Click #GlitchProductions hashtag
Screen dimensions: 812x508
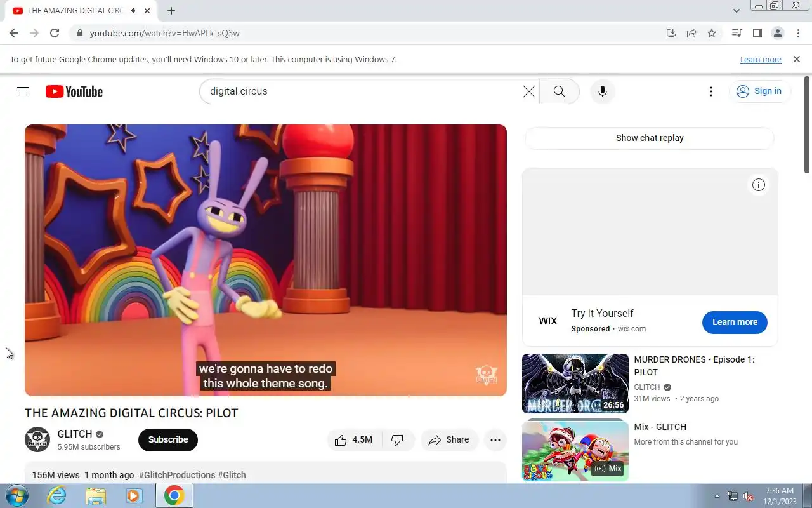177,475
